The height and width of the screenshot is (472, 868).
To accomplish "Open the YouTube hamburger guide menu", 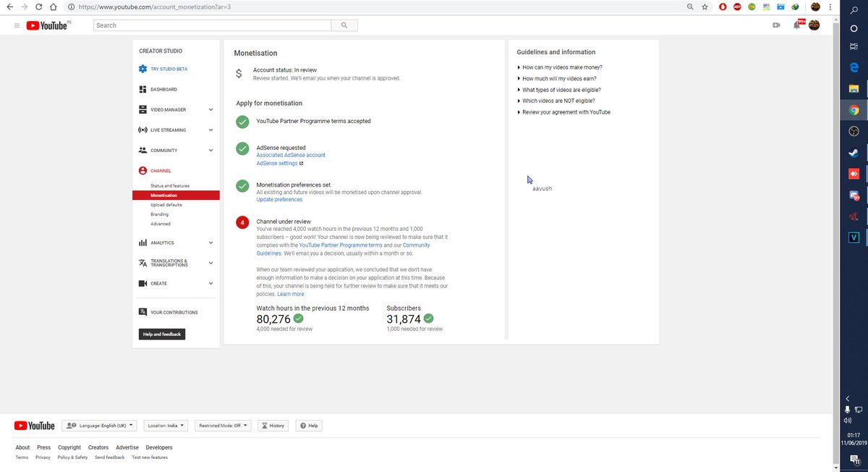I will [16, 25].
